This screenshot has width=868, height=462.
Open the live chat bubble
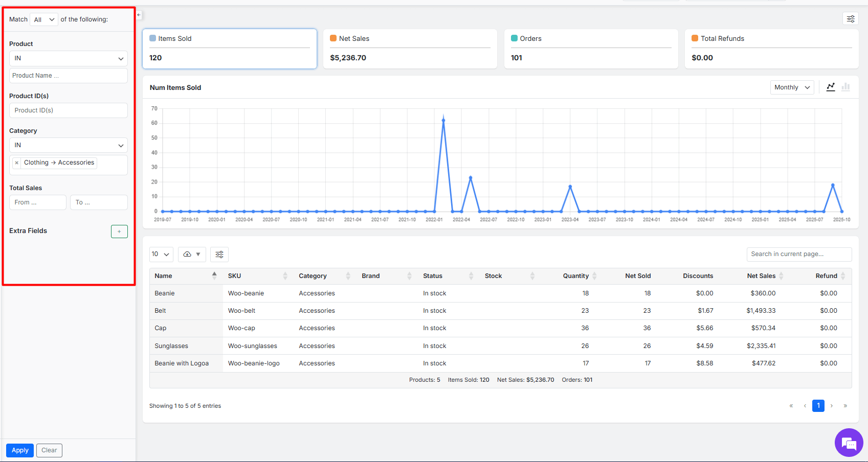coord(849,443)
